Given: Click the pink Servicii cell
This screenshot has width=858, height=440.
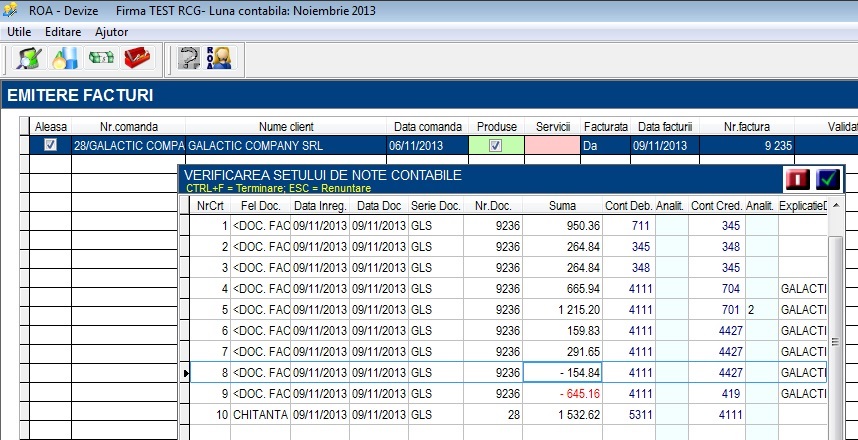Looking at the screenshot, I should pyautogui.click(x=552, y=146).
